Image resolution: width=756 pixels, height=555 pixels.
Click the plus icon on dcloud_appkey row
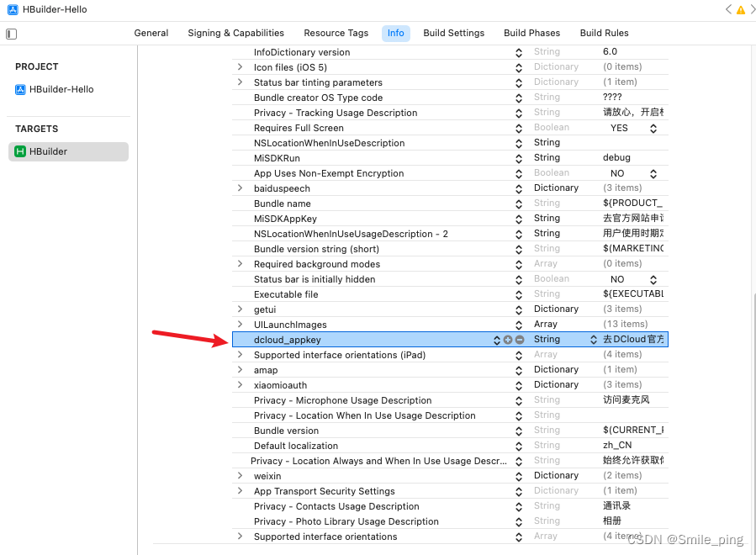point(508,340)
